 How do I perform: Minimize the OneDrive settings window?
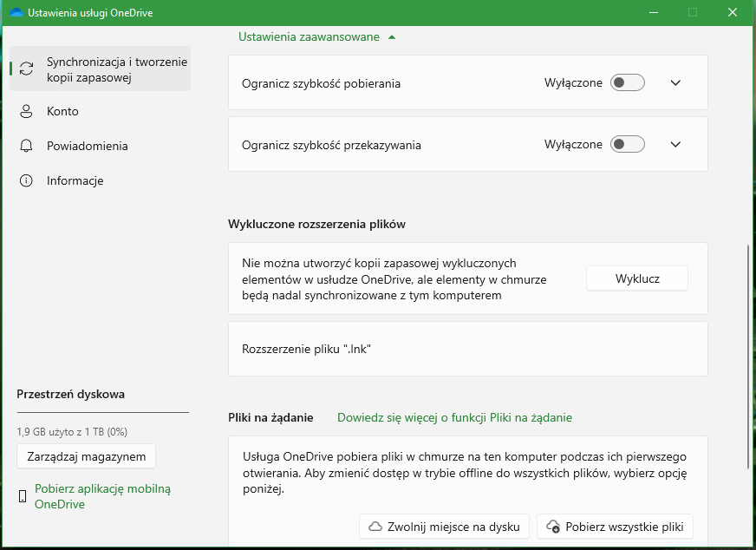click(x=654, y=12)
